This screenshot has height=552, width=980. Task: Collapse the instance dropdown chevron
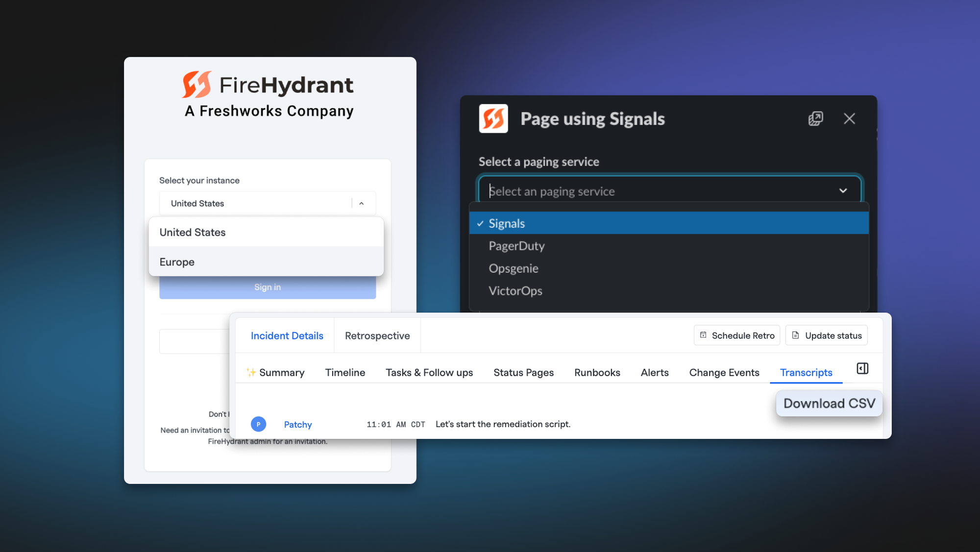(362, 203)
